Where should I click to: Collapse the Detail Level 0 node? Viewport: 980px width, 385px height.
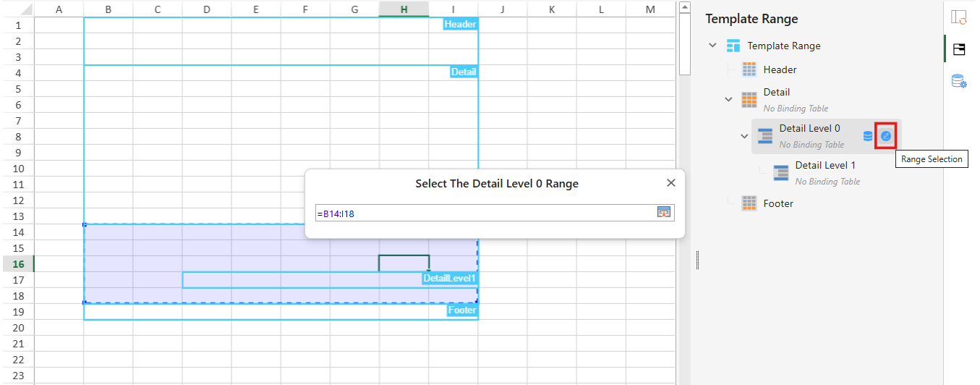(x=744, y=136)
